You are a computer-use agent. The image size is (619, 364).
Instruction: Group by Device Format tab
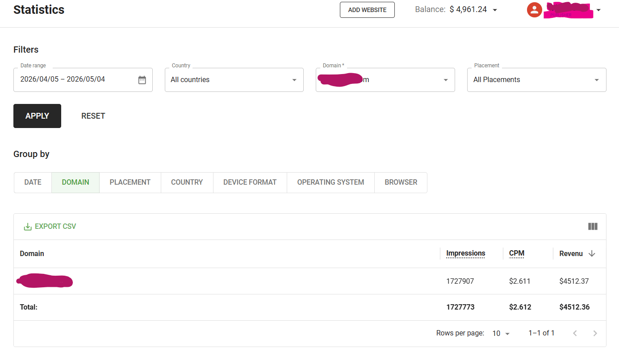point(250,182)
